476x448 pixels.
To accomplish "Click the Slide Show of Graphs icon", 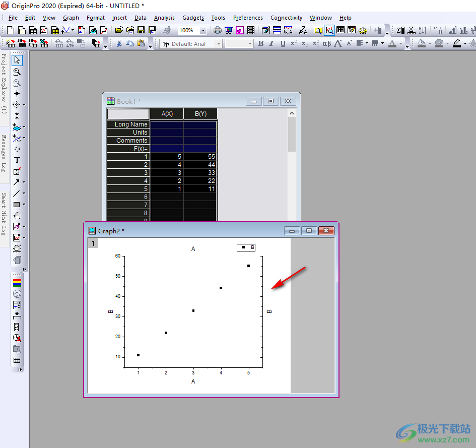I will click(229, 30).
